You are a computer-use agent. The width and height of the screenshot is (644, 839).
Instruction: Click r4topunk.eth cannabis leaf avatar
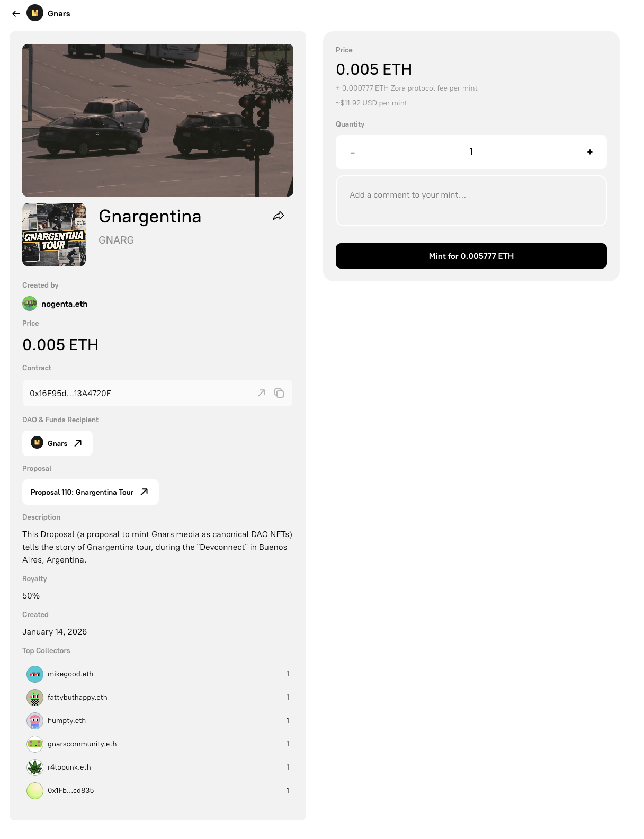tap(35, 767)
